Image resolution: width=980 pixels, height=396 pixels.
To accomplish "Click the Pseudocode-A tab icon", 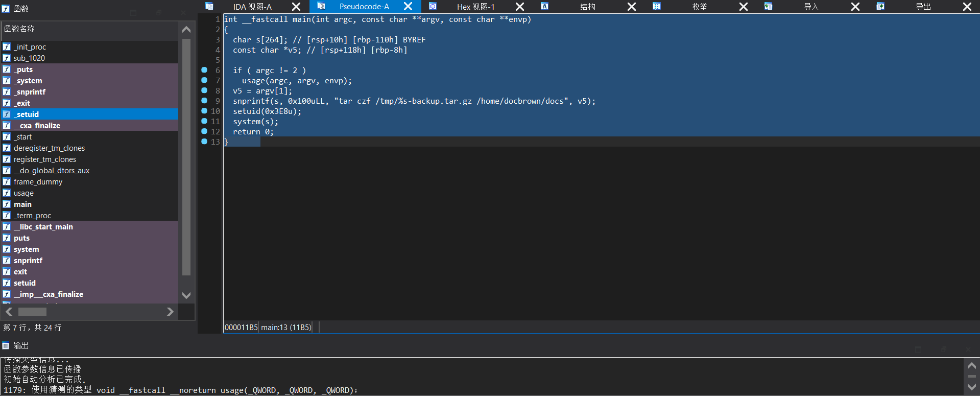I will pos(321,6).
